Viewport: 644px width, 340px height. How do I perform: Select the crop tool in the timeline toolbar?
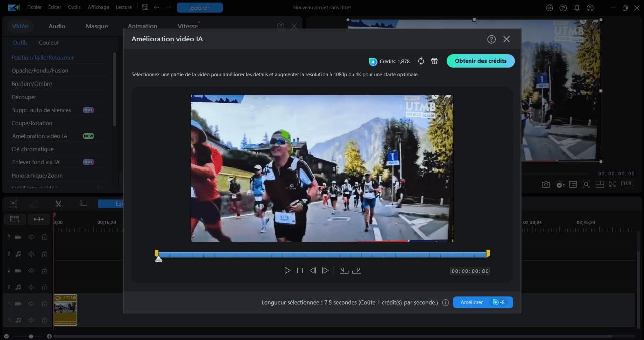[x=82, y=204]
